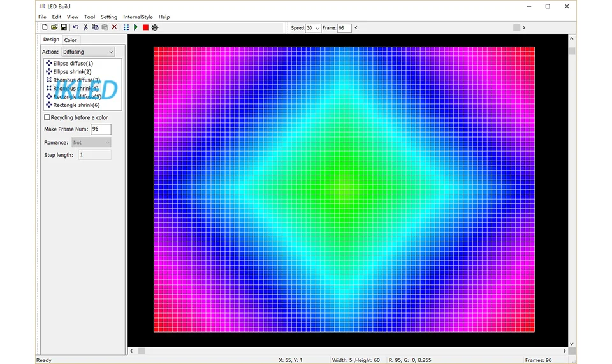Click the scissors cut icon

pyautogui.click(x=85, y=27)
